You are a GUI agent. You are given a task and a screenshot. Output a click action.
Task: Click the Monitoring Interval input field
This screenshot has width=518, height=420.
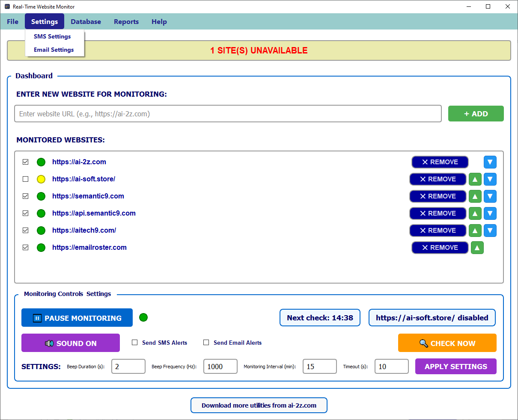pos(319,366)
